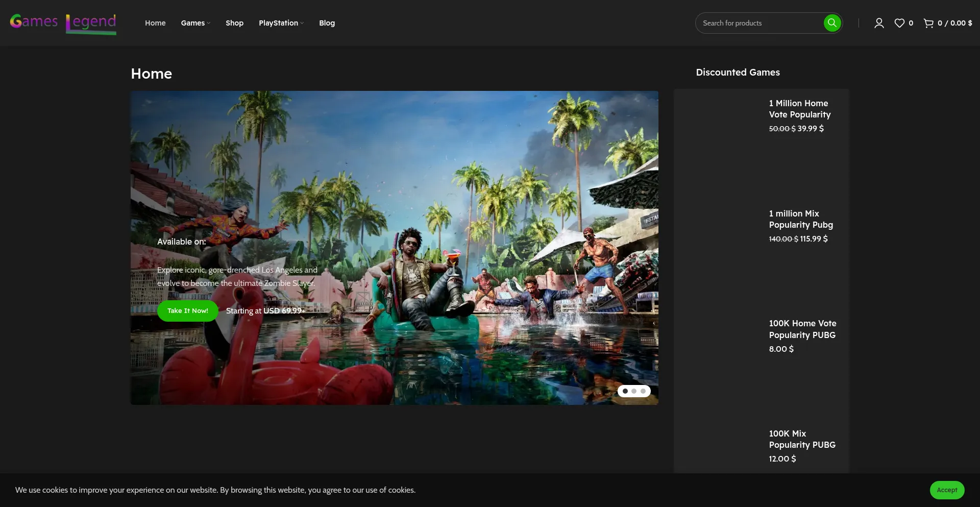The width and height of the screenshot is (980, 507).
Task: Click the struck-through 50.00 $ price
Action: click(x=782, y=129)
